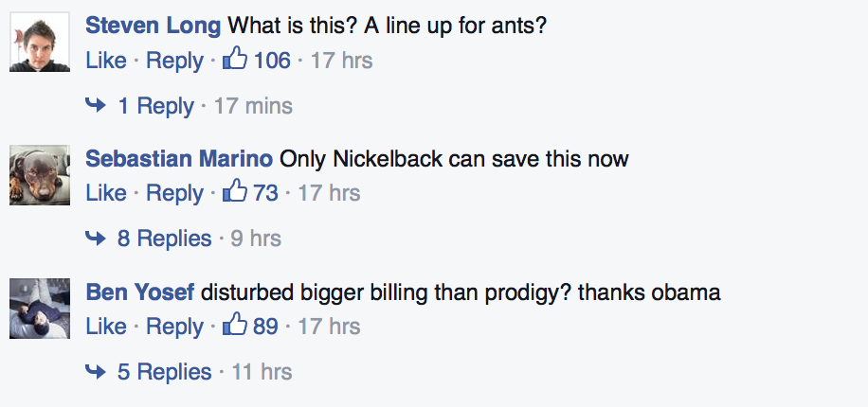Expand the 1 Reply thread
The height and width of the screenshot is (407, 868).
pyautogui.click(x=155, y=106)
